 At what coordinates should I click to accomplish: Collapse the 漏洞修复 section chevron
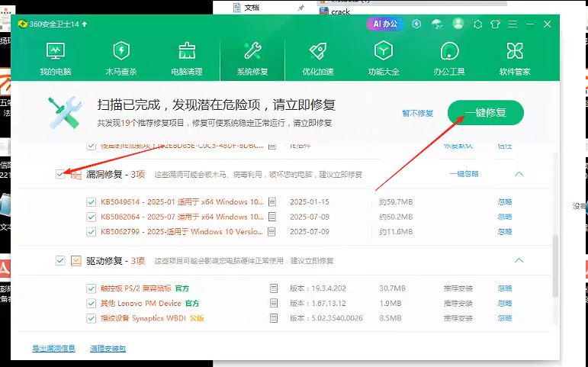(519, 174)
